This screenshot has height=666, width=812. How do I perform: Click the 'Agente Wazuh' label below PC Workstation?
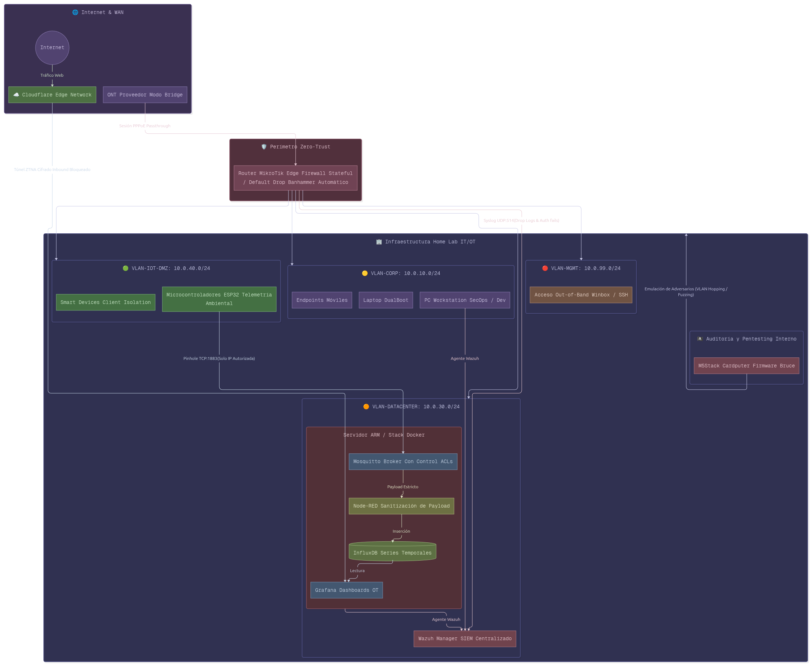pyautogui.click(x=465, y=358)
